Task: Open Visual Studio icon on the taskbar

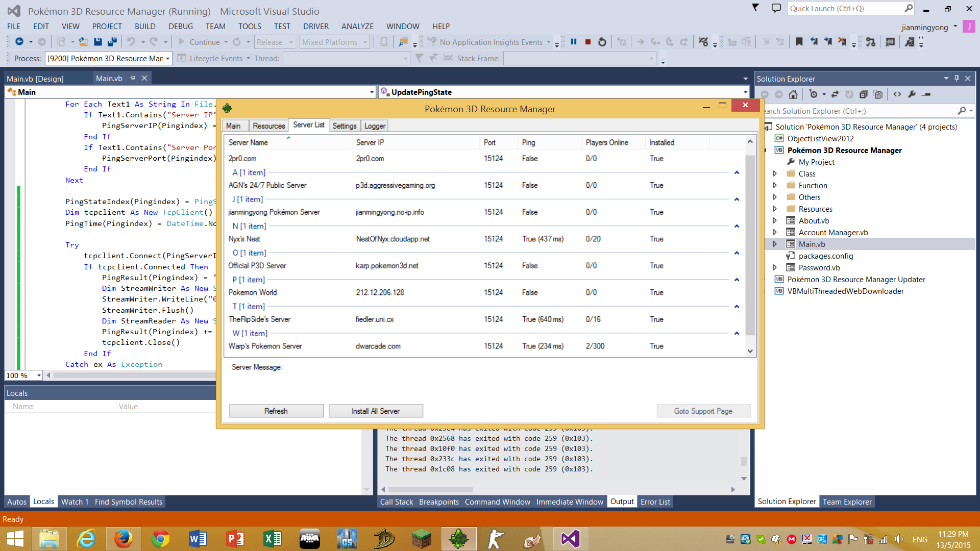Action: [571, 539]
